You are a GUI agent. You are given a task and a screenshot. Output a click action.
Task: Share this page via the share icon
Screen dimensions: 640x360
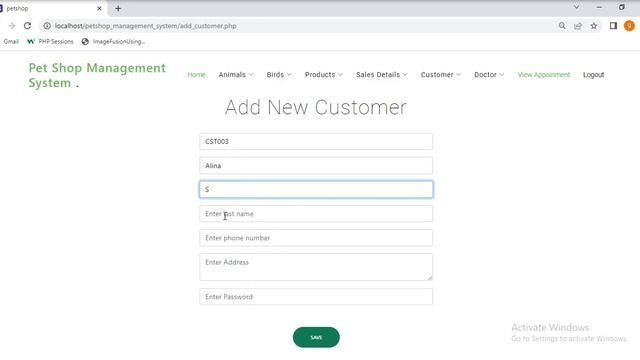578,26
